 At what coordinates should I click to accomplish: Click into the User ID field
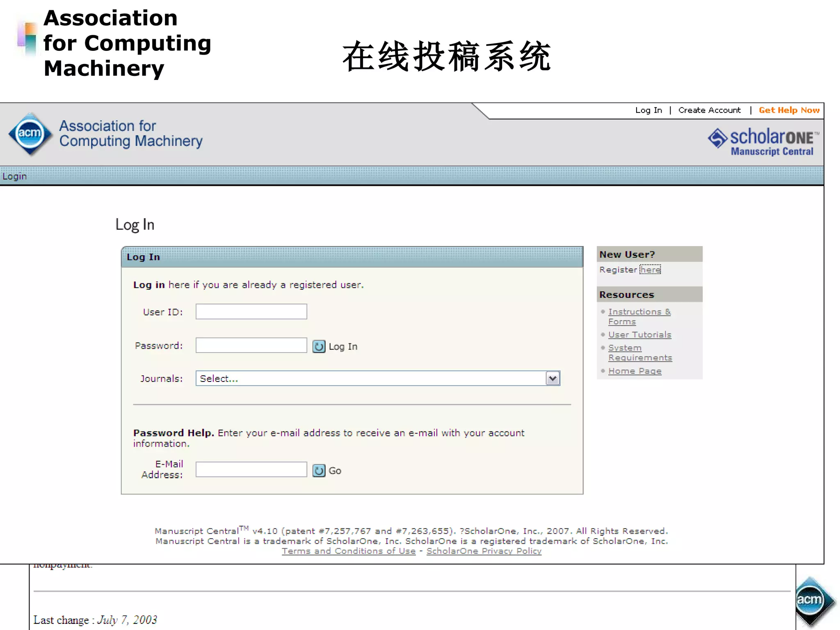click(x=251, y=312)
